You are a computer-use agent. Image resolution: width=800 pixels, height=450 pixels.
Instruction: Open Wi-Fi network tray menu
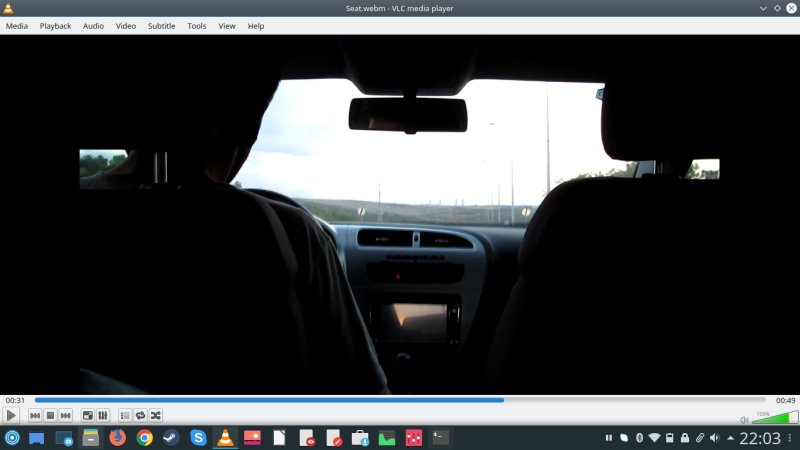click(654, 438)
